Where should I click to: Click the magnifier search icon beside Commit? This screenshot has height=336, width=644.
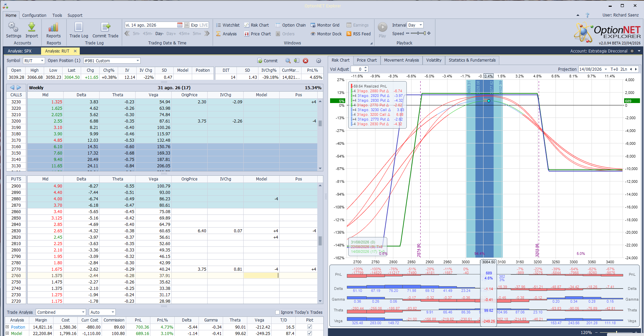pos(288,61)
